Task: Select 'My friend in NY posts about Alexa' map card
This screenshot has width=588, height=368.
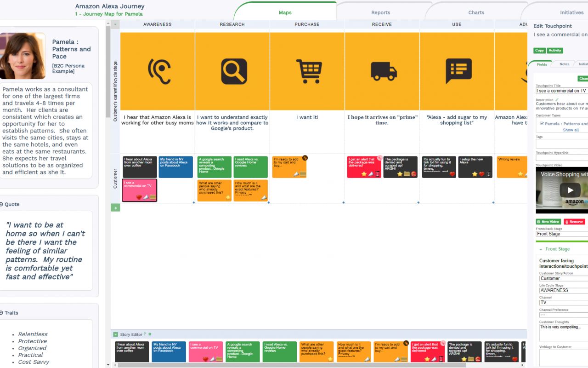Action: pyautogui.click(x=176, y=167)
